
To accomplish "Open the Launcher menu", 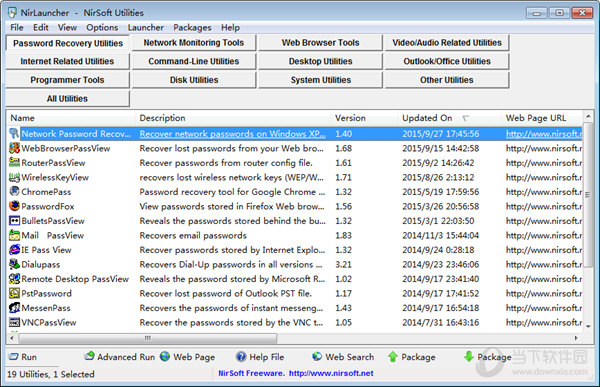I will coord(146,28).
